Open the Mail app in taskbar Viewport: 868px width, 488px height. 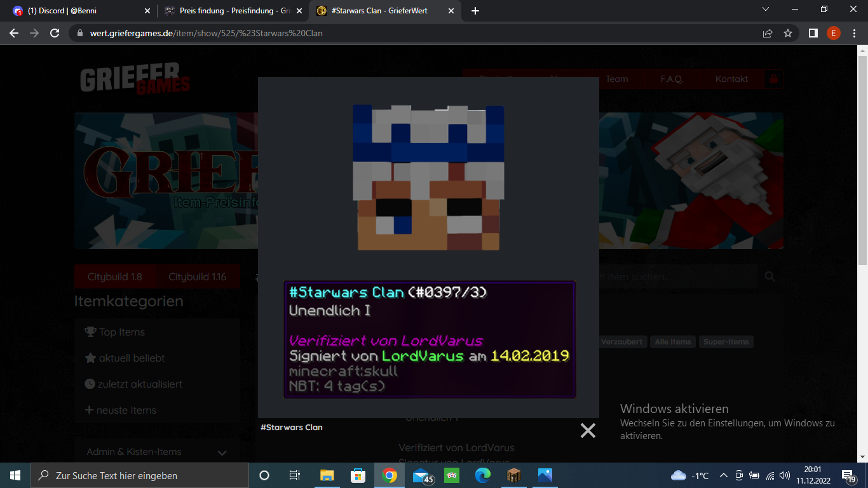pos(421,475)
